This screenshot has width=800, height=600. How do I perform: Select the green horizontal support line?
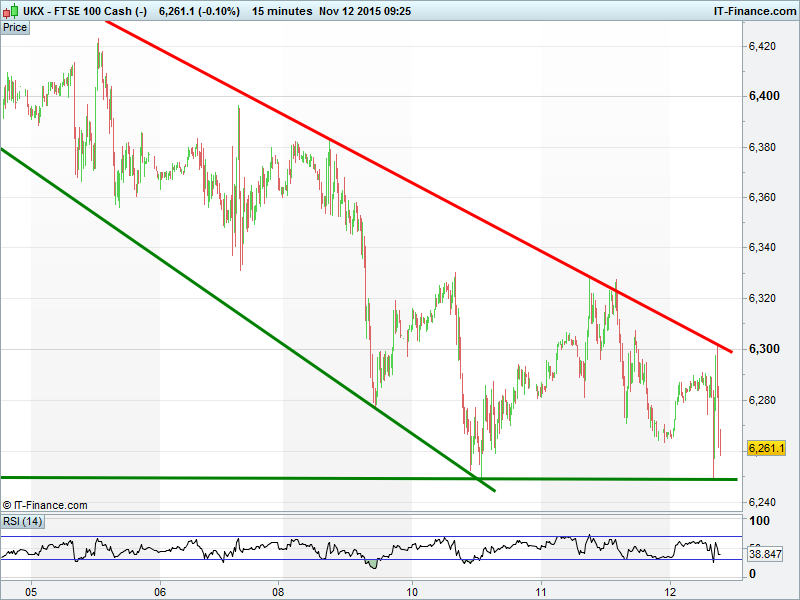(x=369, y=479)
